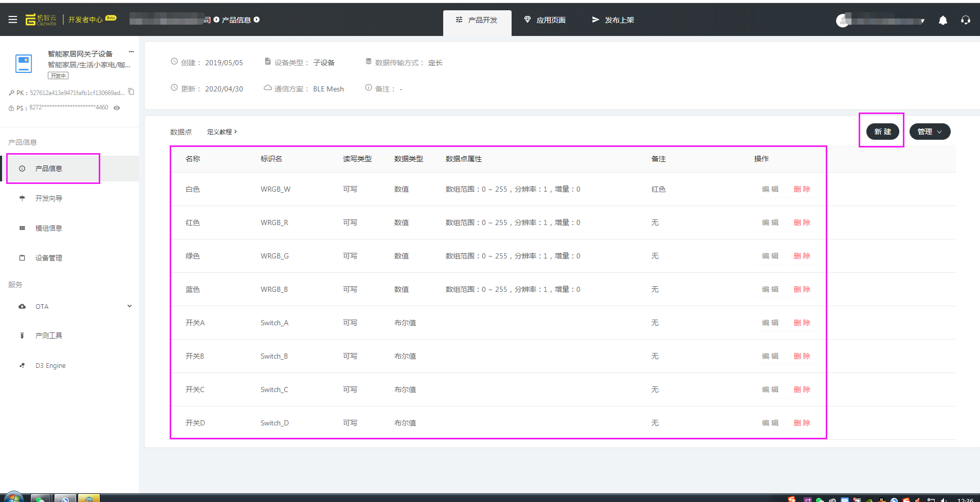The width and height of the screenshot is (980, 502).
Task: Open the hamburger menu in the top bar
Action: click(x=13, y=20)
